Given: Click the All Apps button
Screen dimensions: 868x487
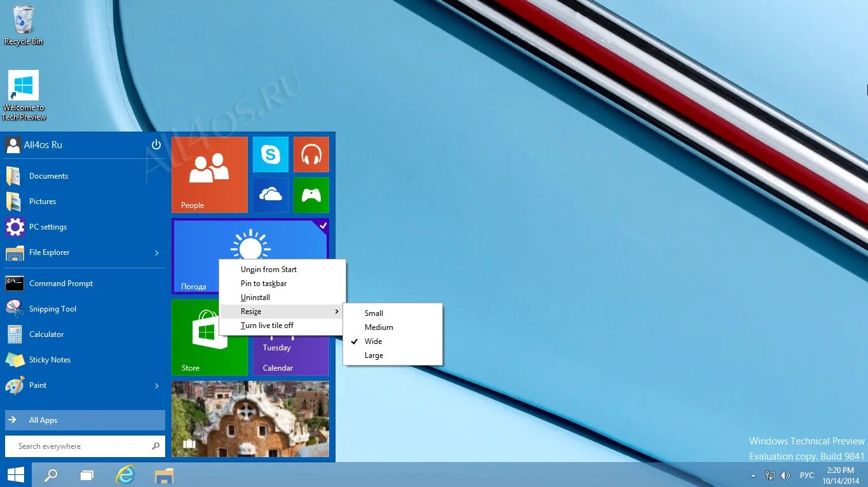Looking at the screenshot, I should tap(85, 420).
